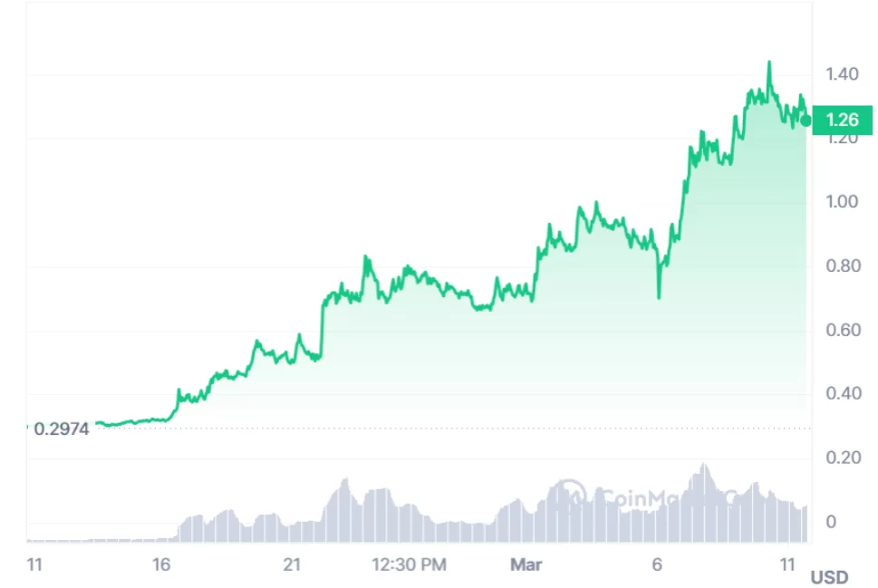Click the Mar month label on the x-axis

[x=526, y=565]
